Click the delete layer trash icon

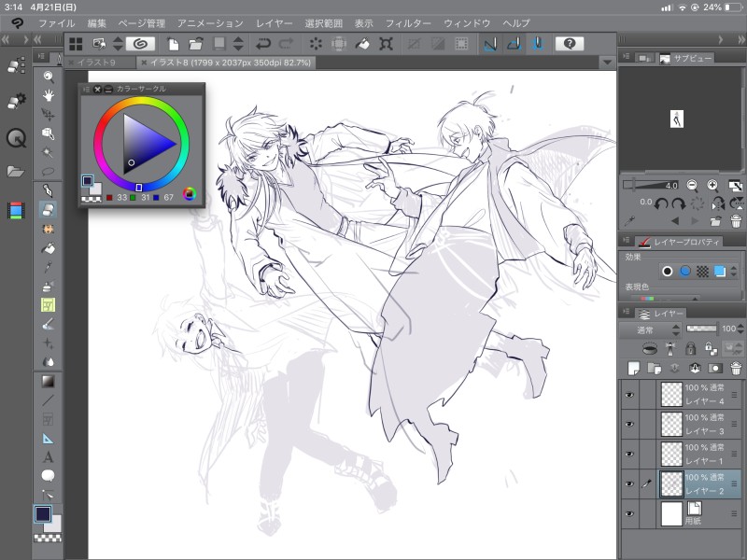coord(735,368)
